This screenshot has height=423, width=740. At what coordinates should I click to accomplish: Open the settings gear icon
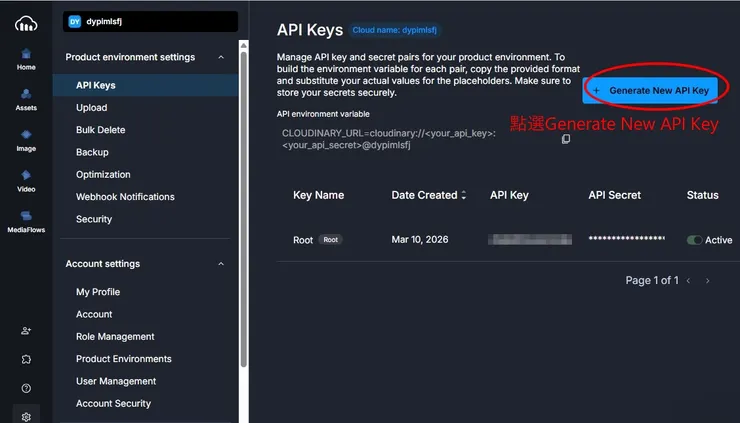pos(26,416)
